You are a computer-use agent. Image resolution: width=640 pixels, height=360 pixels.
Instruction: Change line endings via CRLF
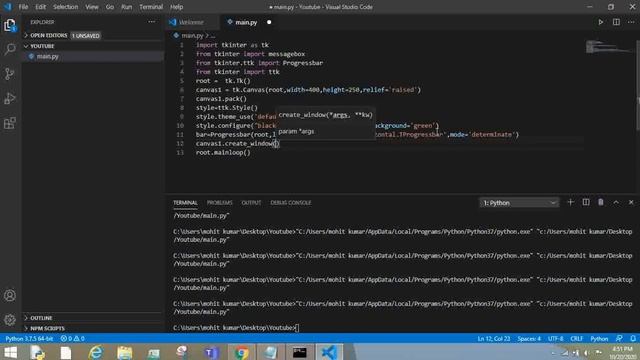coord(576,339)
